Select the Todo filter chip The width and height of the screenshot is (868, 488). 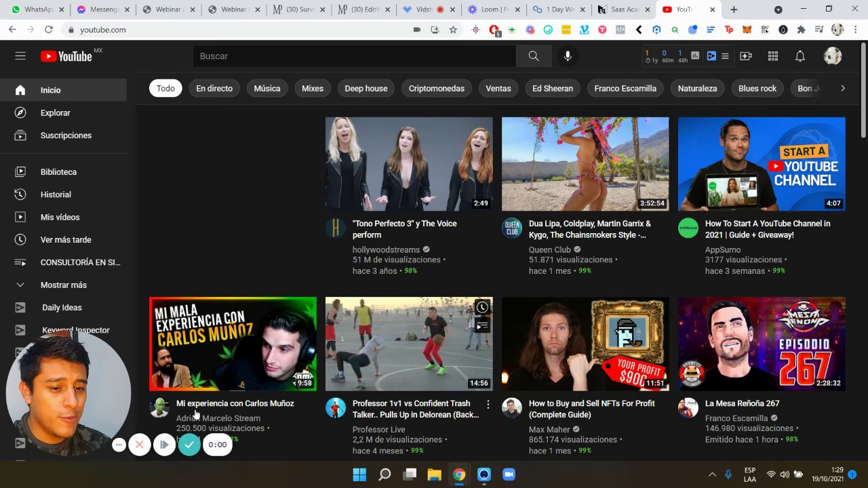(165, 89)
